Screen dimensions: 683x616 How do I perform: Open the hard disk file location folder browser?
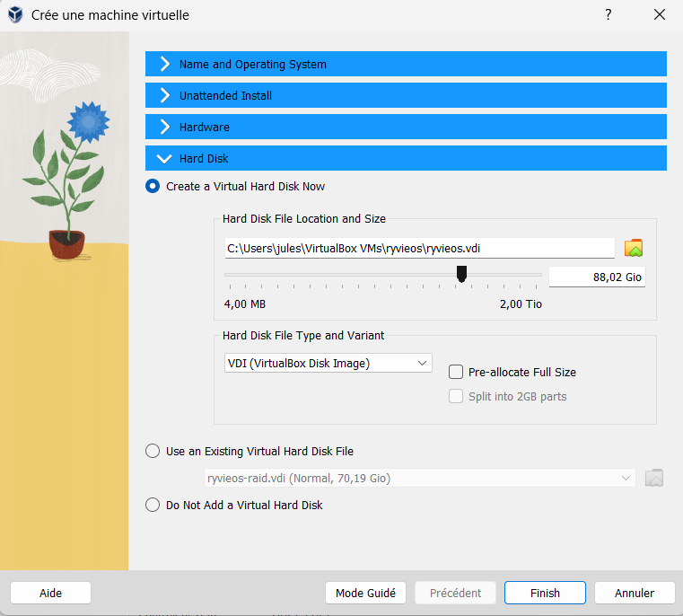(x=634, y=248)
